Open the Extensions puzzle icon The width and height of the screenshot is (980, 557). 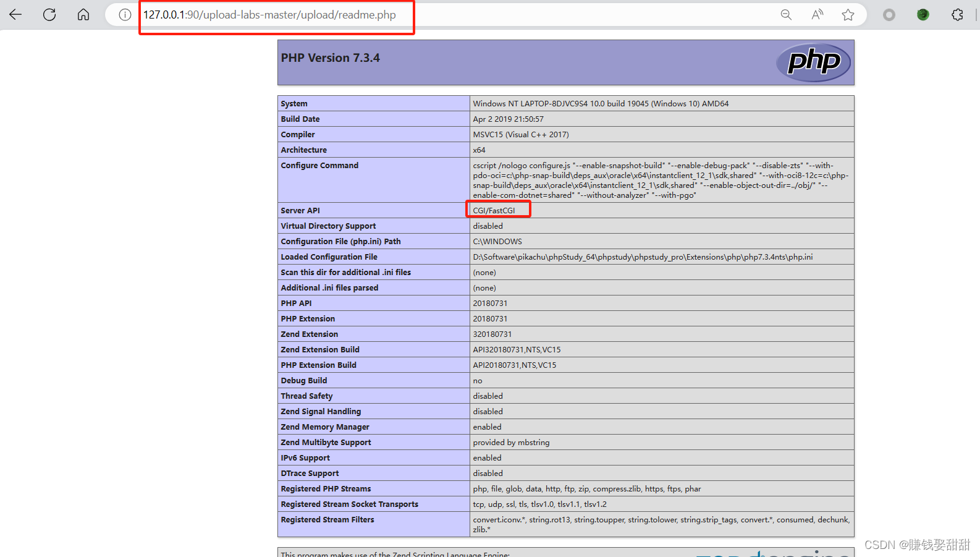[x=957, y=15]
